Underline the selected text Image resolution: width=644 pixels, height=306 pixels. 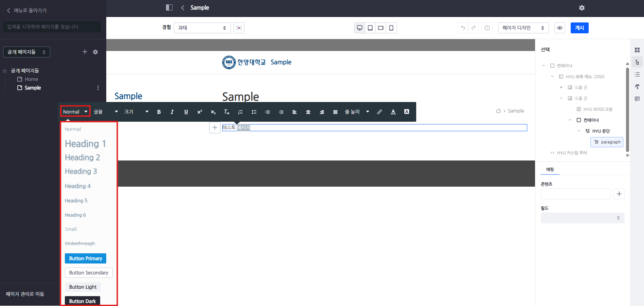pos(186,112)
